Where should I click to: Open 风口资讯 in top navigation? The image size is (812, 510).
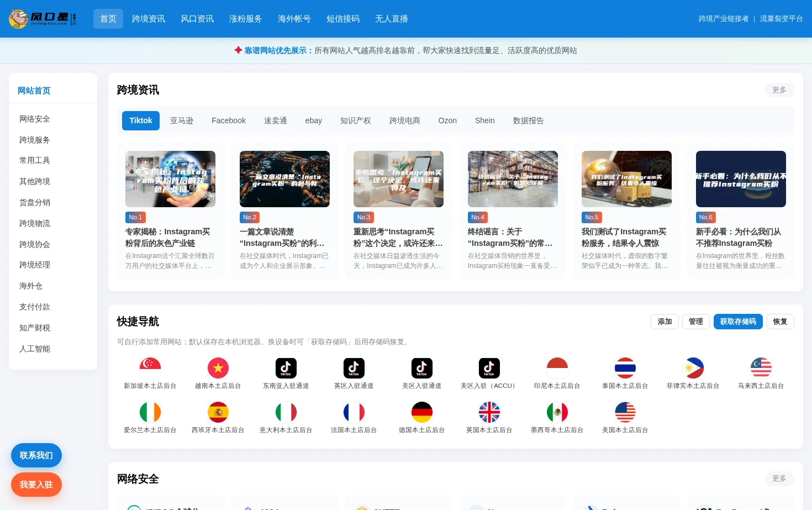coord(197,19)
